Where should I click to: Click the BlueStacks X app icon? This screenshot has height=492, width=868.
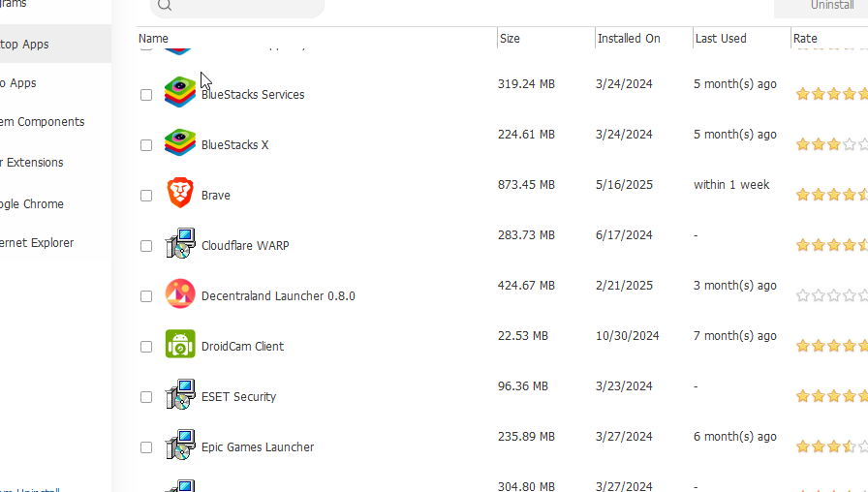pyautogui.click(x=180, y=142)
